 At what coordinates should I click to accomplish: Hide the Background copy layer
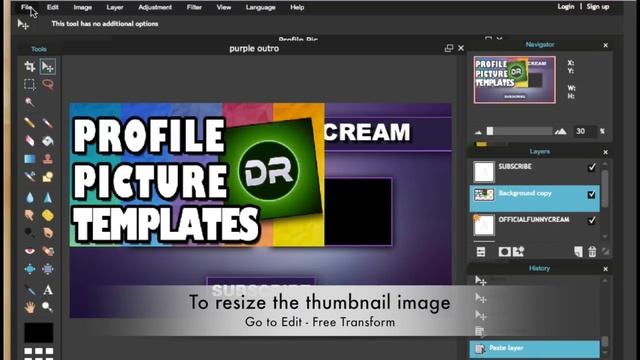[591, 195]
